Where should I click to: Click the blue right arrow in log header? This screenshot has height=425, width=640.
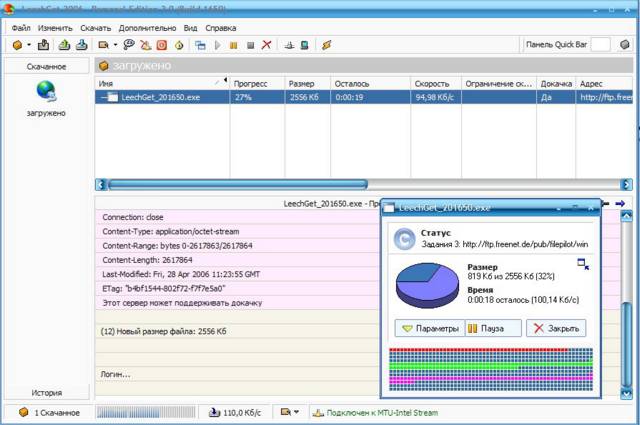point(620,203)
